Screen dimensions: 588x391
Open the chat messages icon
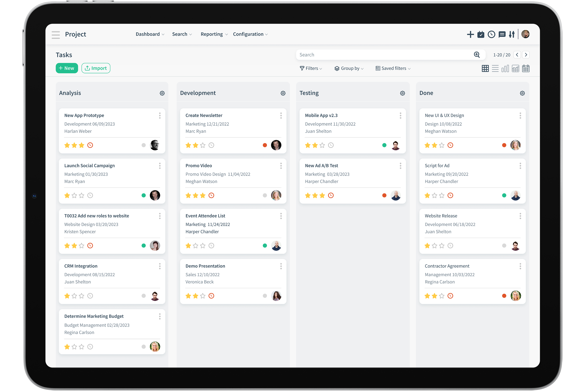(502, 34)
